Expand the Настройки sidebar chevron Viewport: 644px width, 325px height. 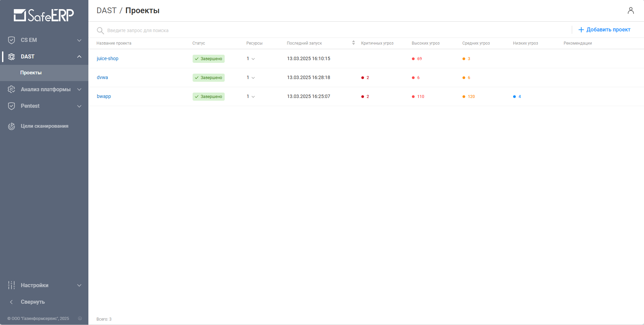79,285
